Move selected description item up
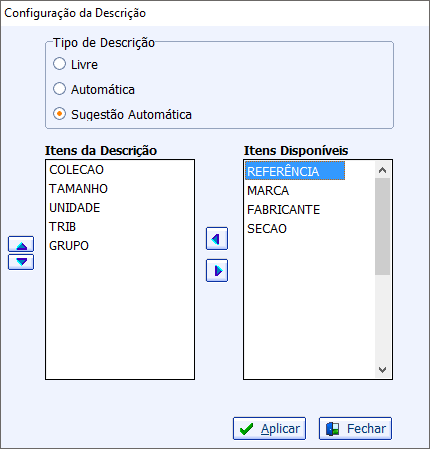430x449 pixels. click(21, 244)
